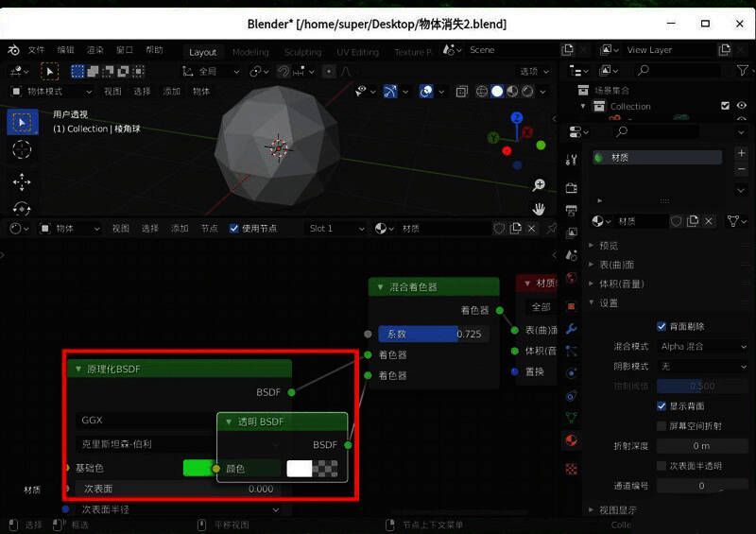Open the Object Mode dropdown
Viewport: 756px width, 534px height.
pyautogui.click(x=51, y=91)
